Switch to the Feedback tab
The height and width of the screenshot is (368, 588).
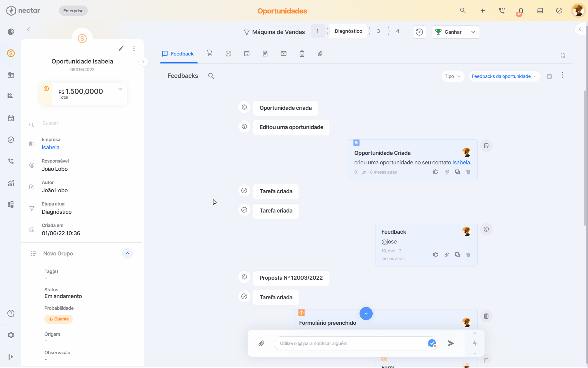(x=178, y=54)
